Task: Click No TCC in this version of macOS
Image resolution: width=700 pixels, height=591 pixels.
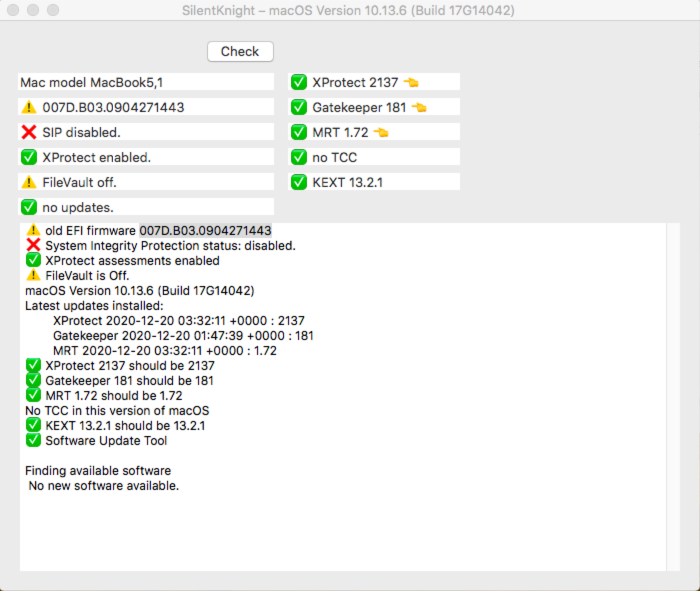Action: [x=117, y=410]
